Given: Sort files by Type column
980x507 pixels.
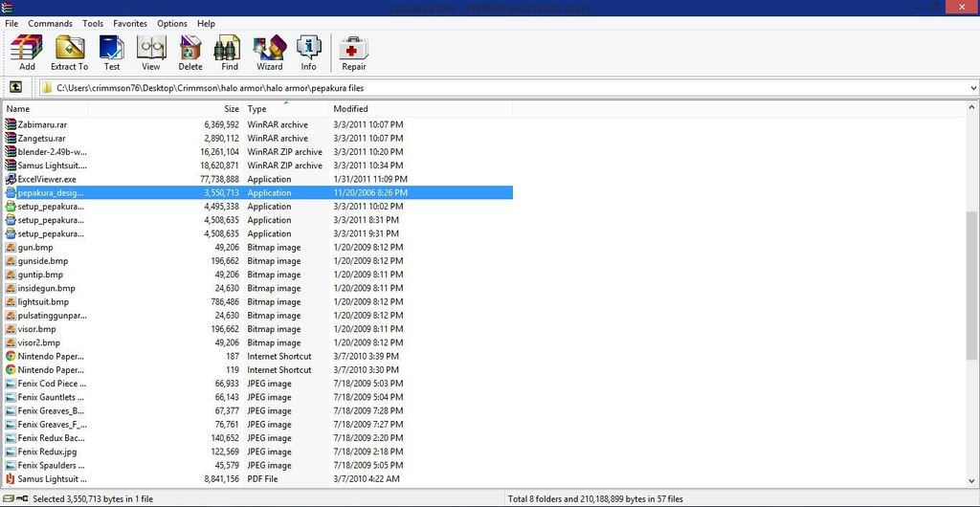Looking at the screenshot, I should [x=286, y=109].
